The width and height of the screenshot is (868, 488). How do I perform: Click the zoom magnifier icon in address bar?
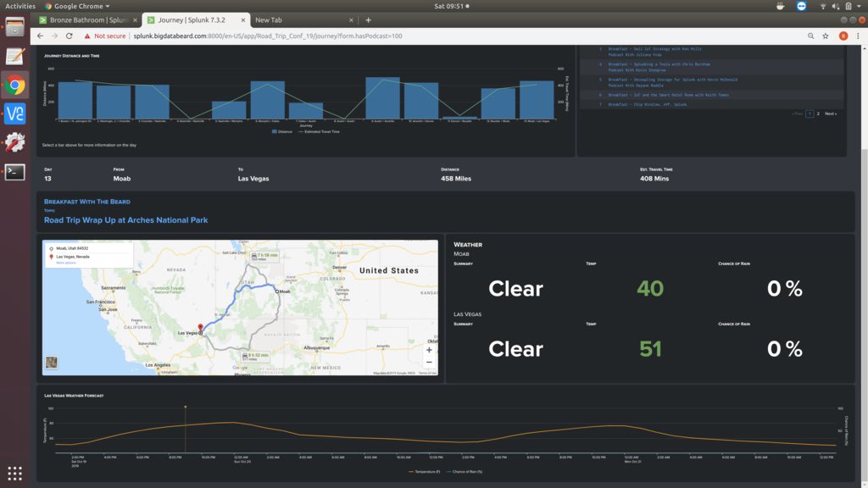[810, 36]
